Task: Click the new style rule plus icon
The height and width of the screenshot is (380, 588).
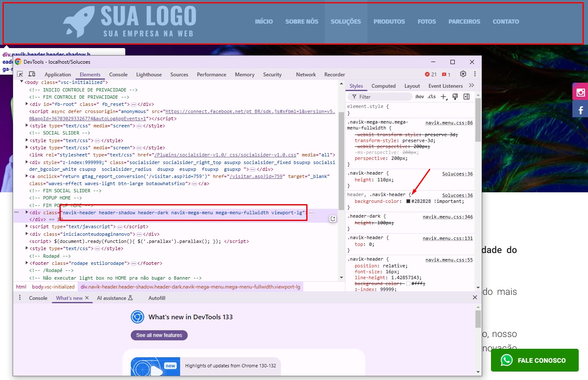Action: click(x=444, y=97)
